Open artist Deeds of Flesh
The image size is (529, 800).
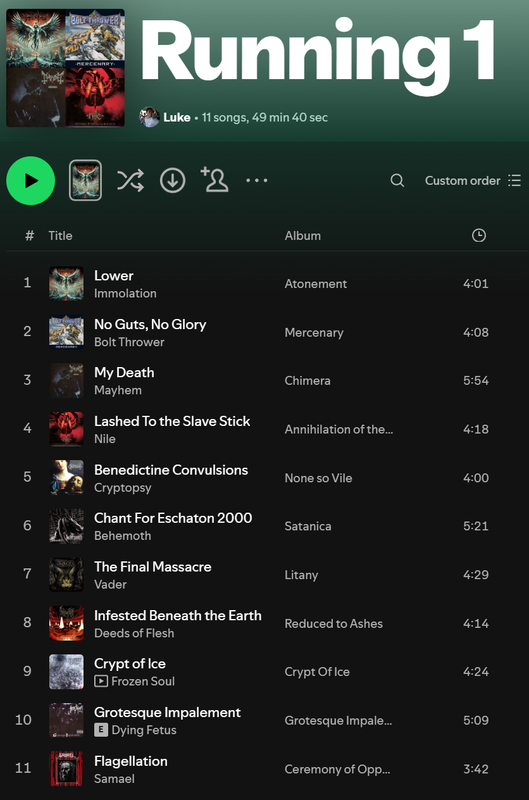[134, 633]
